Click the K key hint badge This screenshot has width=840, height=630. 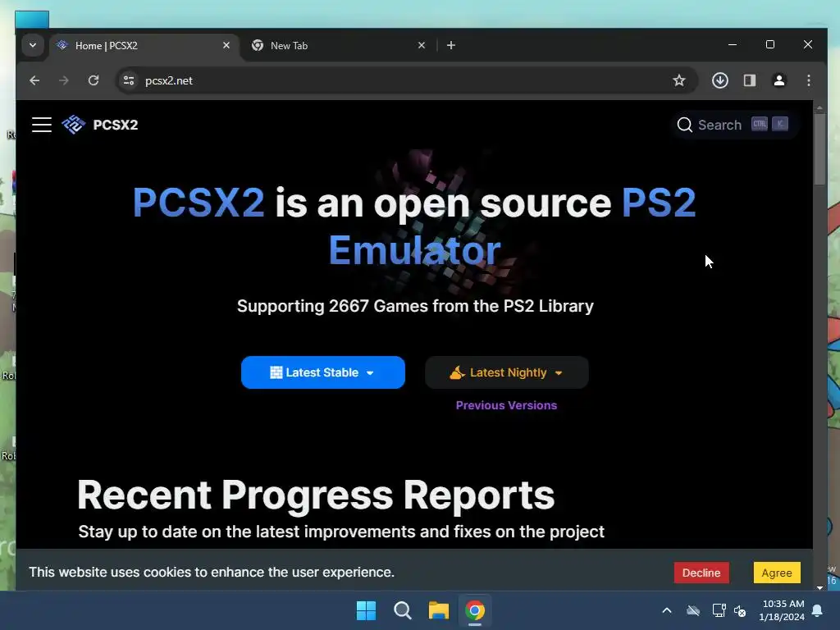tap(780, 125)
